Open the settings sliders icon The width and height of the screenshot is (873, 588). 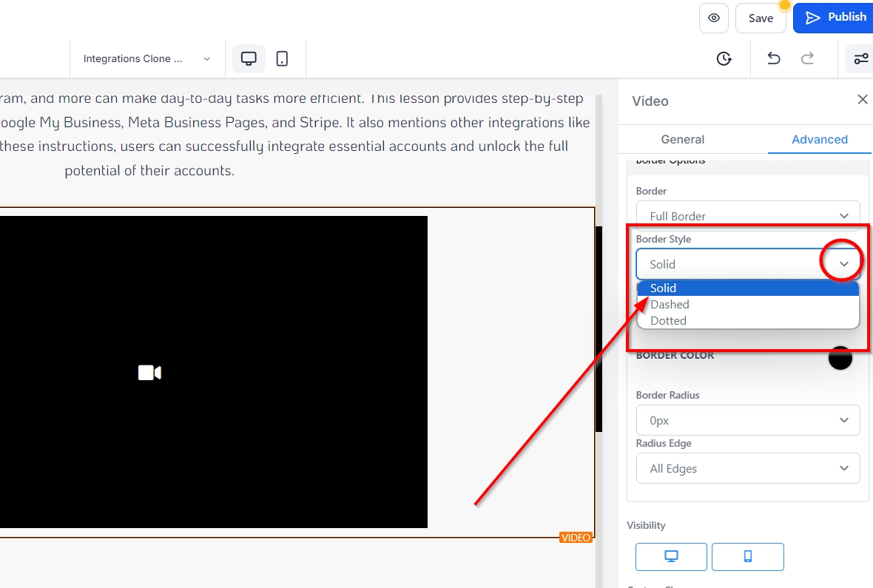coord(860,58)
